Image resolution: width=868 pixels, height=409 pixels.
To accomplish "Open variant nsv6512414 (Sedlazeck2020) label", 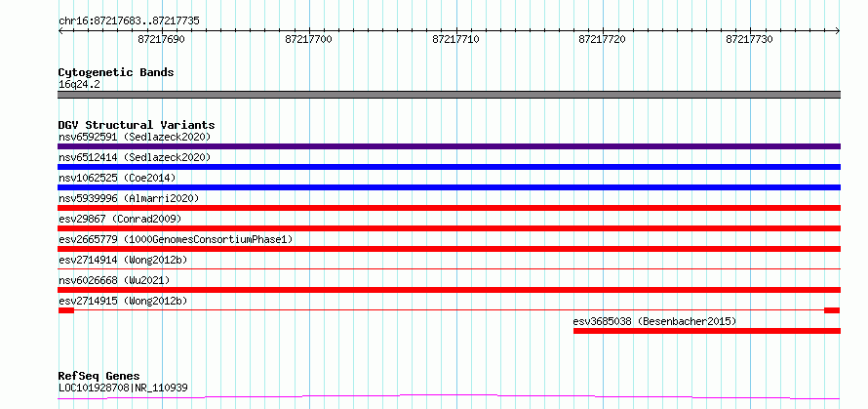I will (135, 157).
